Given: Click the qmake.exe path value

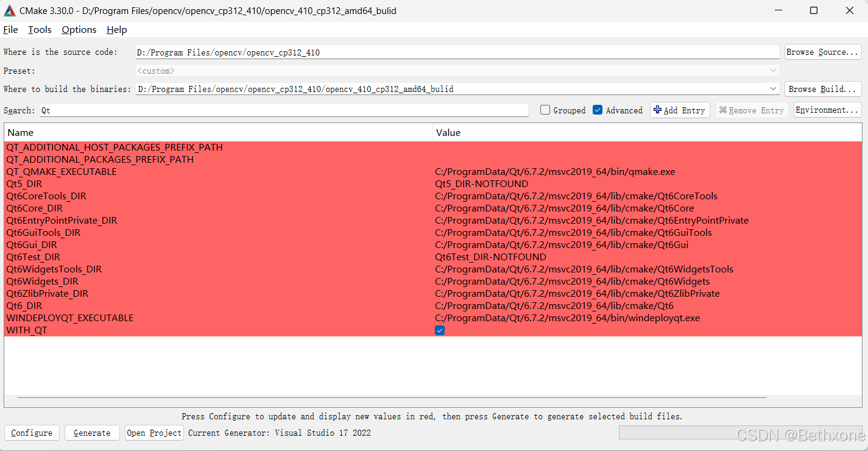Looking at the screenshot, I should click(555, 172).
